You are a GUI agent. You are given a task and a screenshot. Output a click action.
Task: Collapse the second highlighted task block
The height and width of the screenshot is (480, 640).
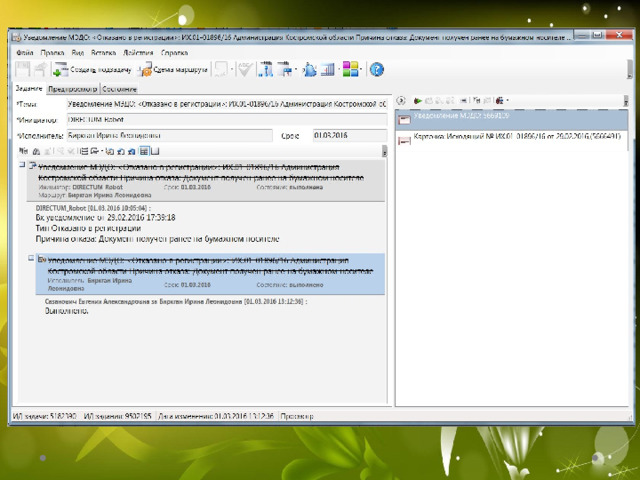tap(28, 259)
